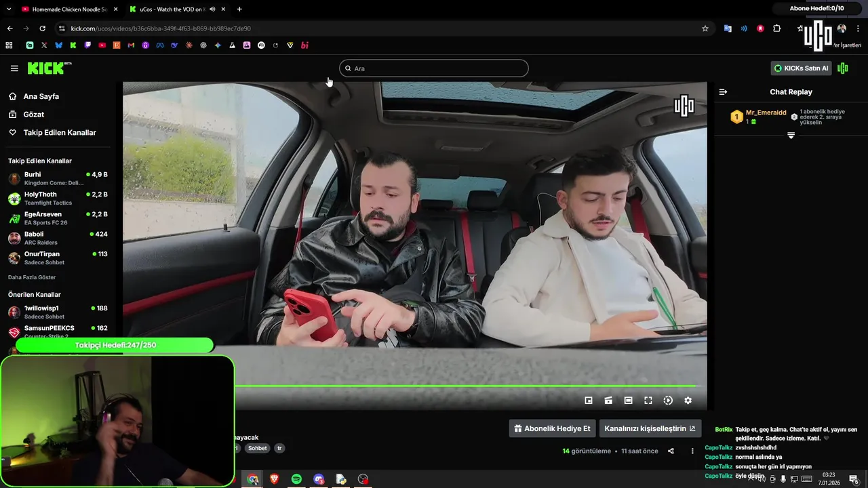
Task: Focus the Ara search field
Action: [x=433, y=68]
